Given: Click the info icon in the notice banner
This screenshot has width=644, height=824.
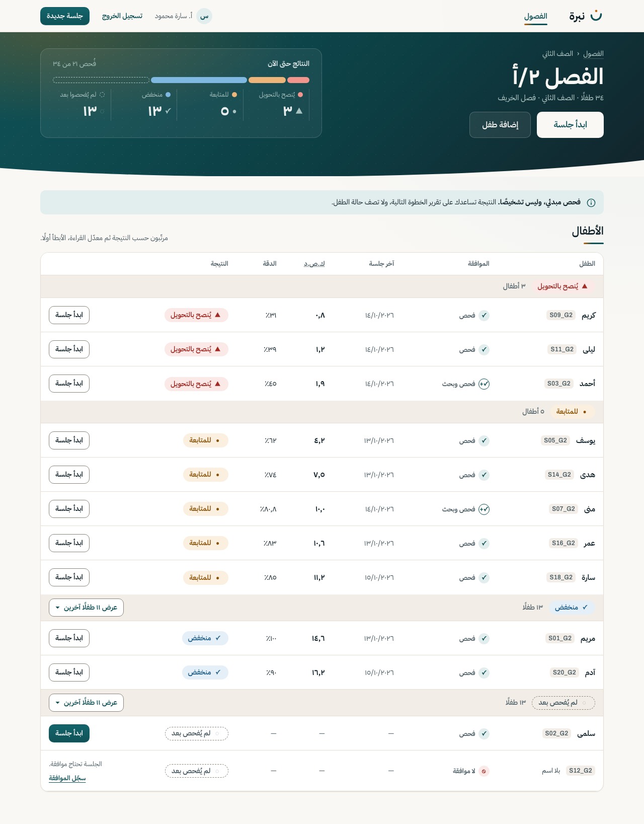Looking at the screenshot, I should tap(591, 203).
